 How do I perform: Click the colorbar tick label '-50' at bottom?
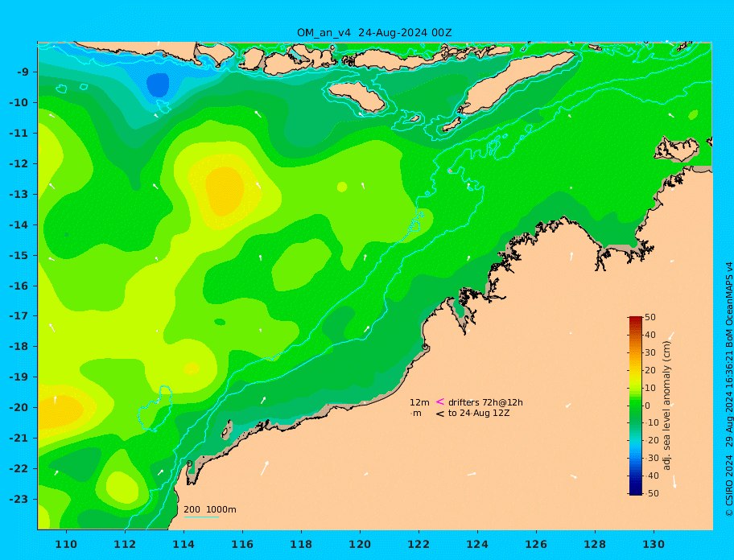[650, 493]
